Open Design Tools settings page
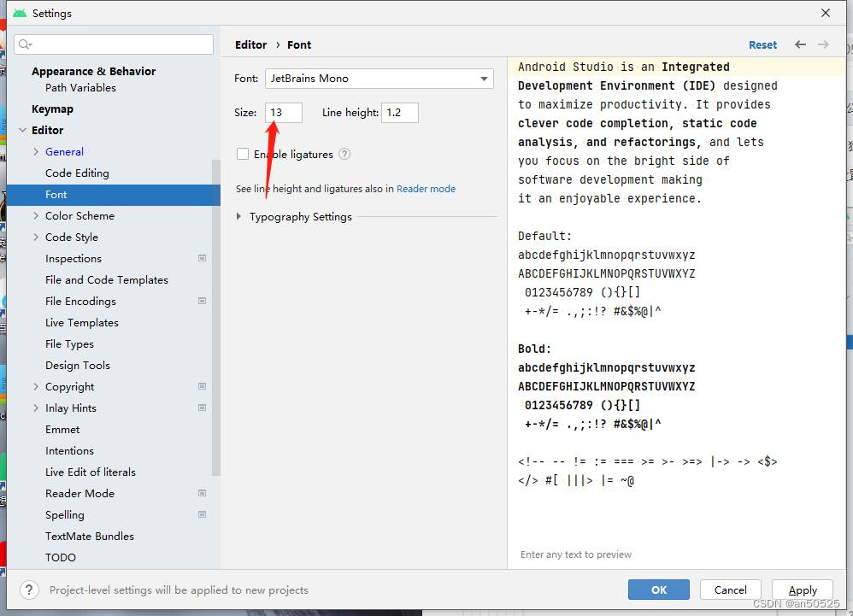Screen dimensions: 853x616 tap(78, 366)
